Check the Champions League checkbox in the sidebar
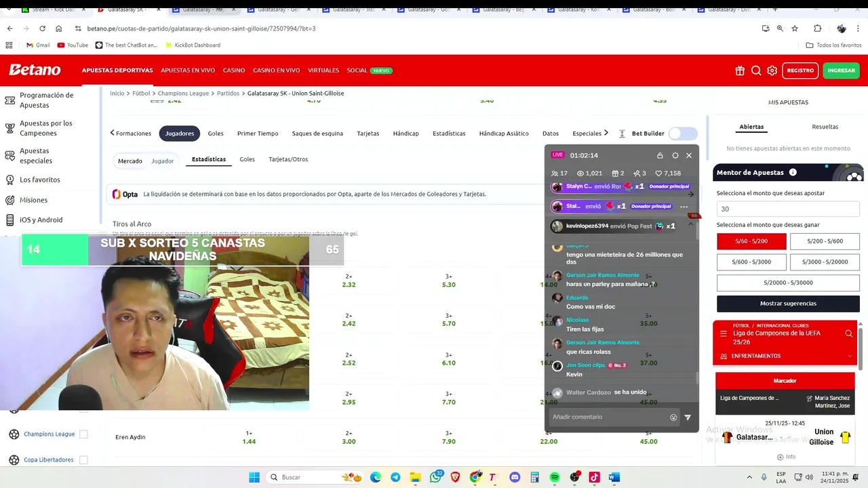 pyautogui.click(x=83, y=434)
